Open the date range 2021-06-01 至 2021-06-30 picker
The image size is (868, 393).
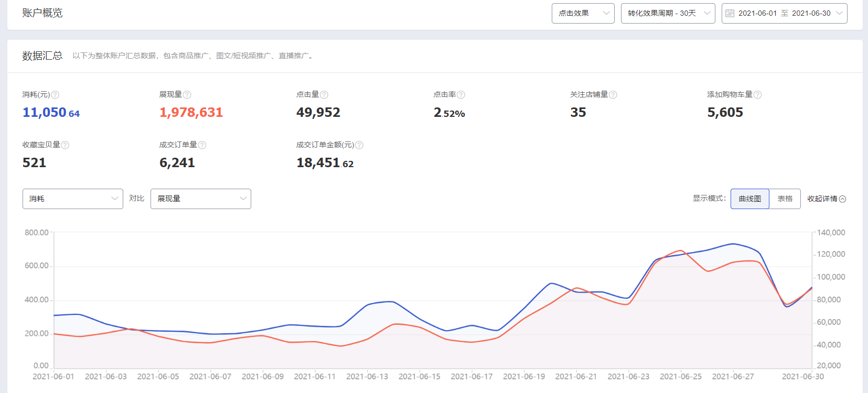click(x=784, y=13)
